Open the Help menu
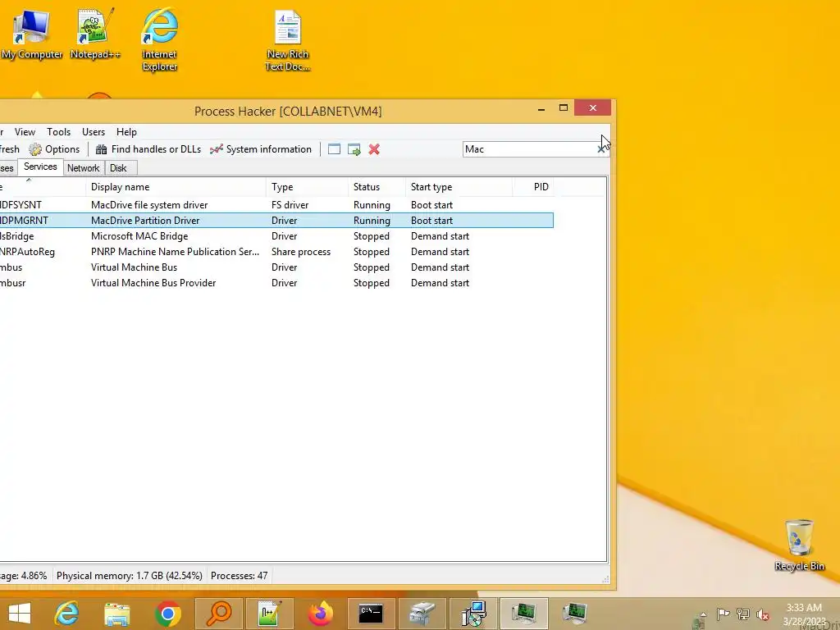840x630 pixels. 126,132
